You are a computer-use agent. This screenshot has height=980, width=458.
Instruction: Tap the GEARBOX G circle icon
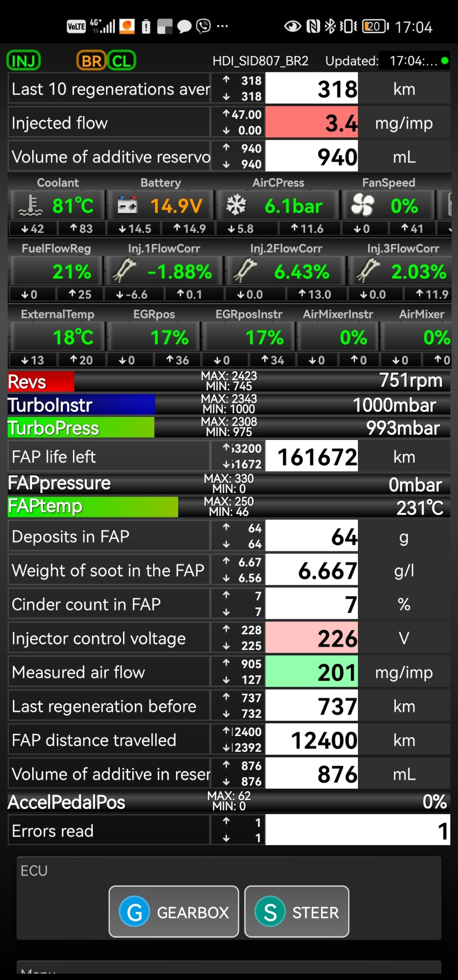(134, 912)
